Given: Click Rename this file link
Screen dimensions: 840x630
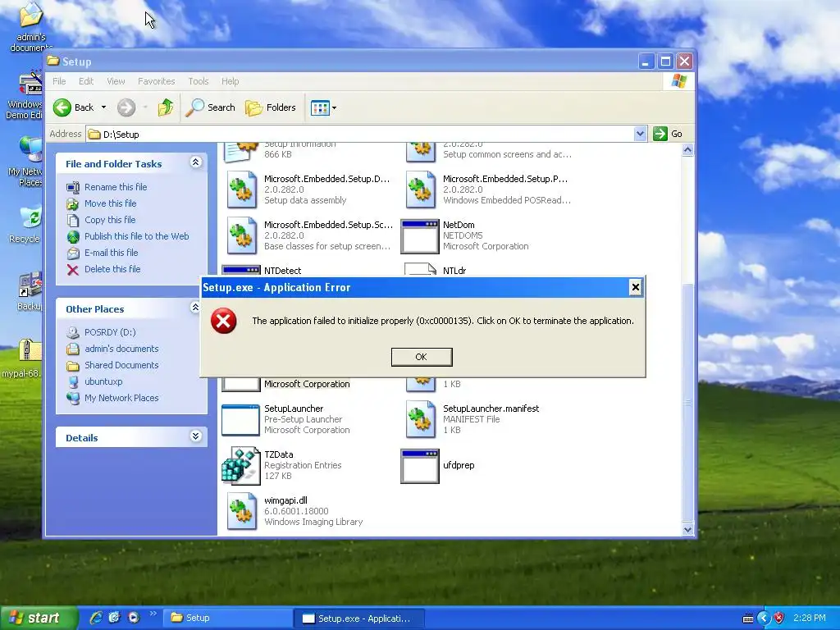Looking at the screenshot, I should [x=116, y=187].
